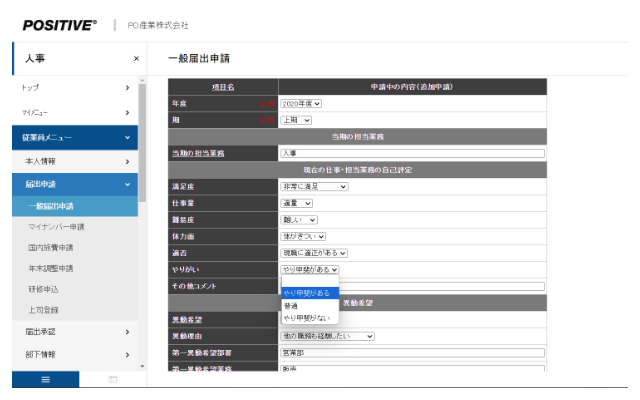Open the マイメニュー menu item
Screen dimensions: 640x400
pos(75,112)
